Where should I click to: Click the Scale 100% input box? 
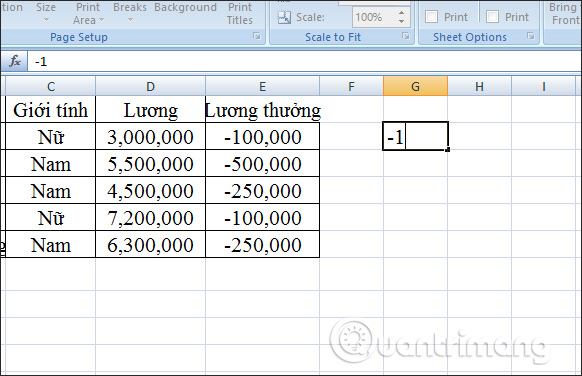[x=374, y=17]
